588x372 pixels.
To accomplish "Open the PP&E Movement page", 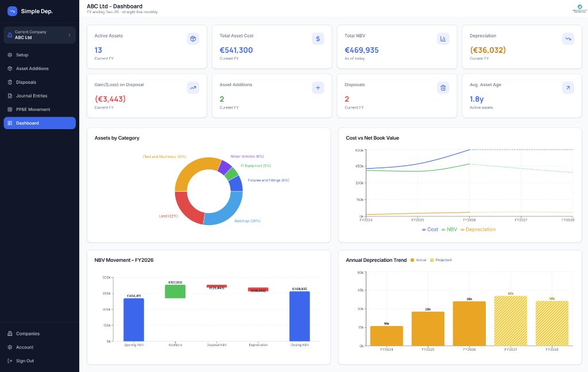I will coord(40,110).
